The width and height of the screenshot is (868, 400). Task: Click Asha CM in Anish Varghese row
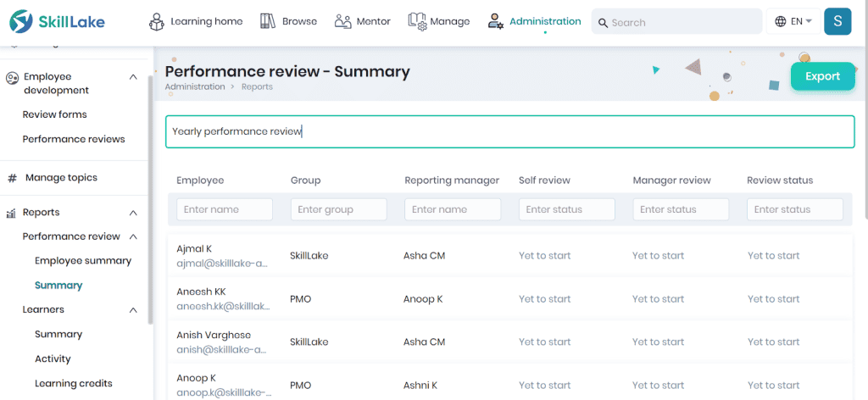424,342
